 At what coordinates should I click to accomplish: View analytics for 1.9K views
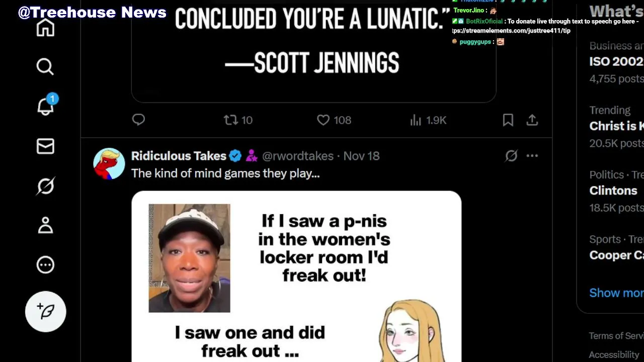428,120
